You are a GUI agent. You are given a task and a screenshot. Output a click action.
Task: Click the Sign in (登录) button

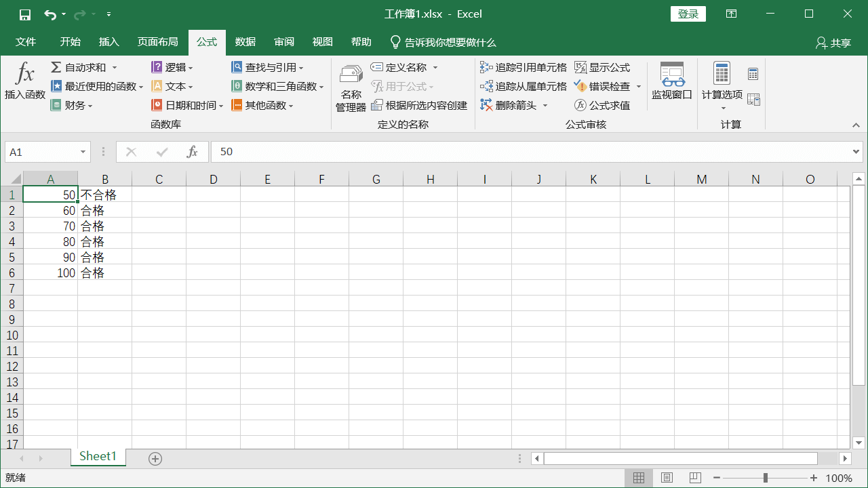(x=688, y=14)
